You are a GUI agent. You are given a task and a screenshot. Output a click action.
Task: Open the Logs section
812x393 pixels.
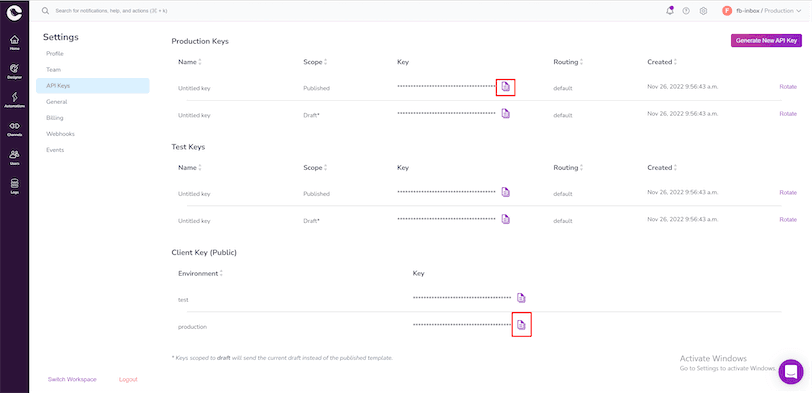pyautogui.click(x=14, y=186)
